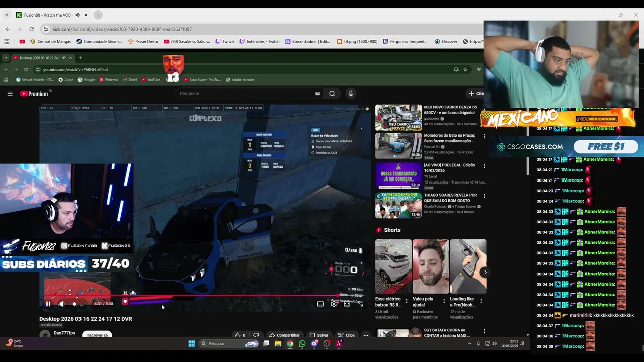Switch YouTube player to theater mode
This screenshot has height=362, width=644.
click(347, 304)
